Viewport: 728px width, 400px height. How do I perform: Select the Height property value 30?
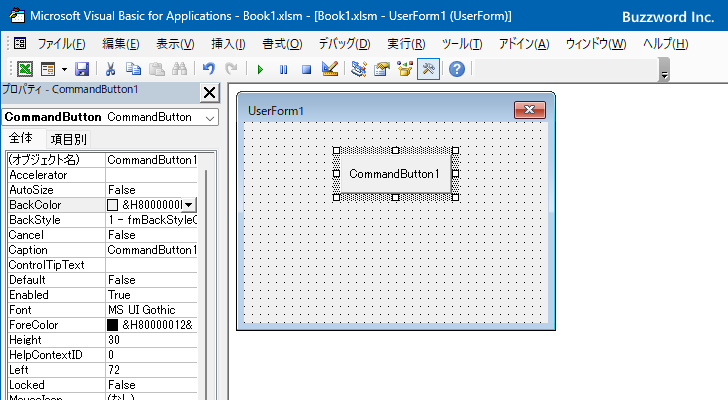(151, 340)
